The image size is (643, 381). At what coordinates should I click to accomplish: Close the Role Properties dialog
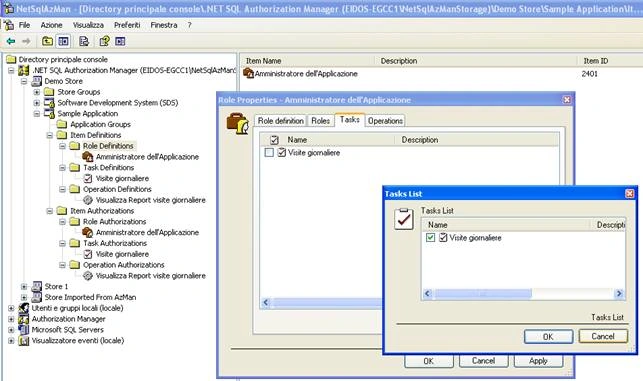567,100
